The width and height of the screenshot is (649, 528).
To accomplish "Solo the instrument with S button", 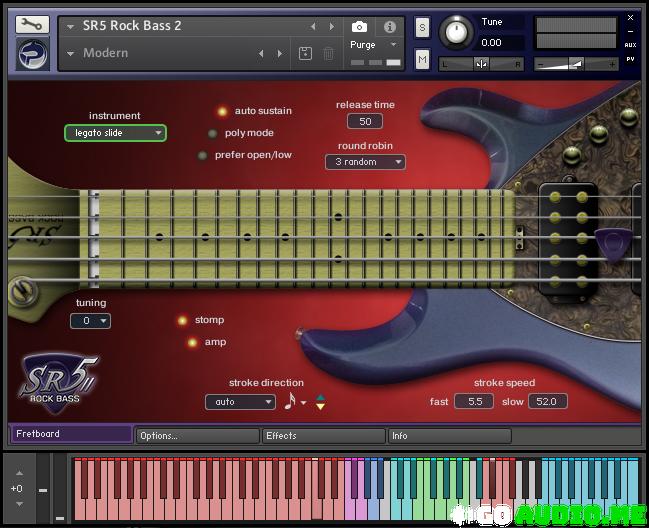I will [422, 27].
